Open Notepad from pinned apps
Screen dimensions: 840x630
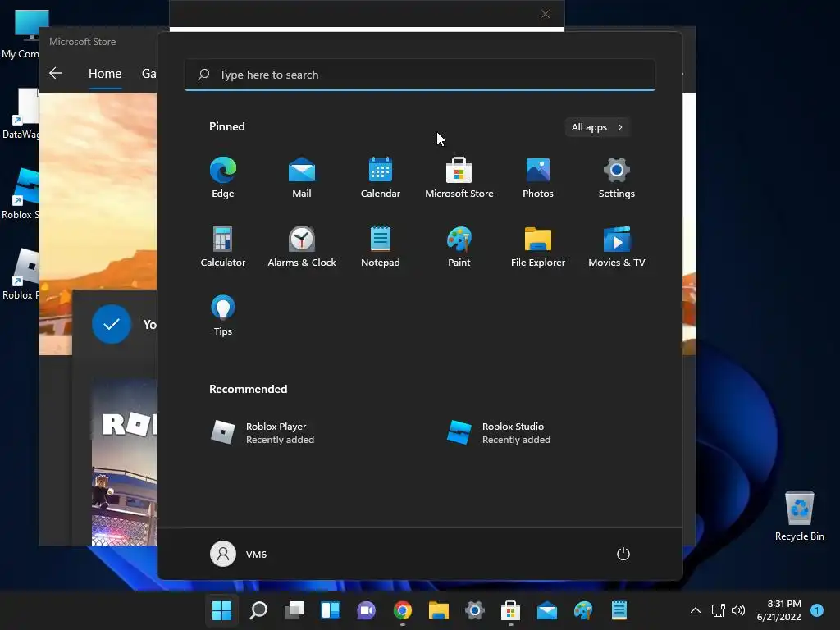(x=381, y=246)
